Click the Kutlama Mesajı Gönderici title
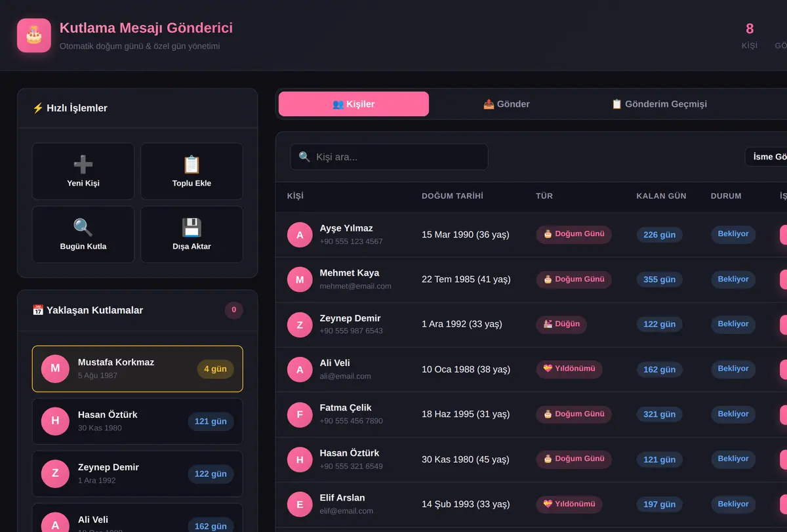Viewport: 787px width, 532px height. (146, 28)
